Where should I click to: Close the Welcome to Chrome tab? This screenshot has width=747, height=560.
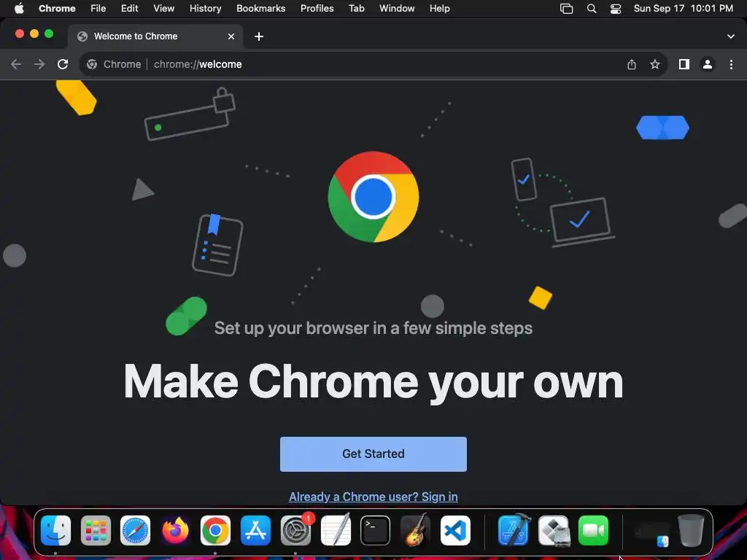pos(231,36)
